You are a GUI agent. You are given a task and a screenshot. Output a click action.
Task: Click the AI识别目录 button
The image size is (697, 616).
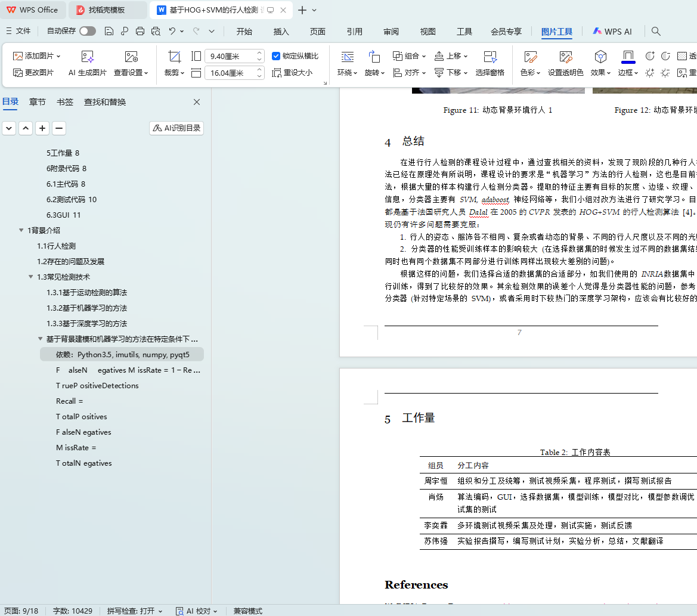pos(176,128)
